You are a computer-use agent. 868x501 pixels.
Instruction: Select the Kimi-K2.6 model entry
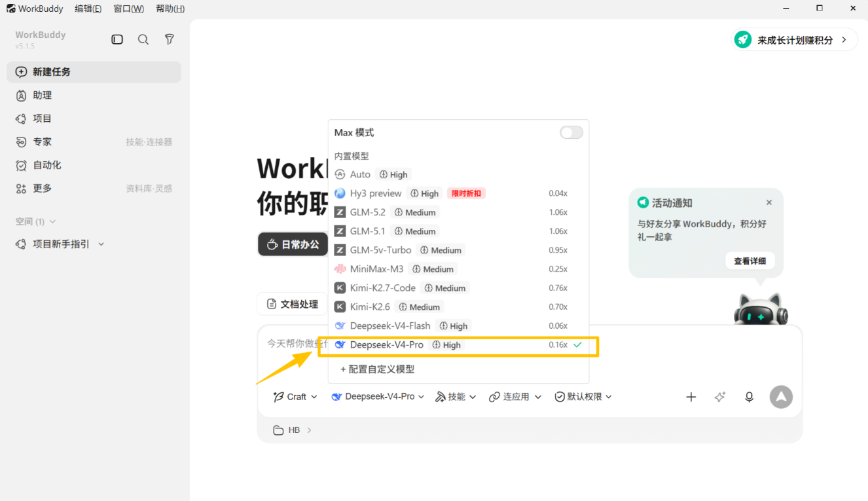[x=458, y=307]
